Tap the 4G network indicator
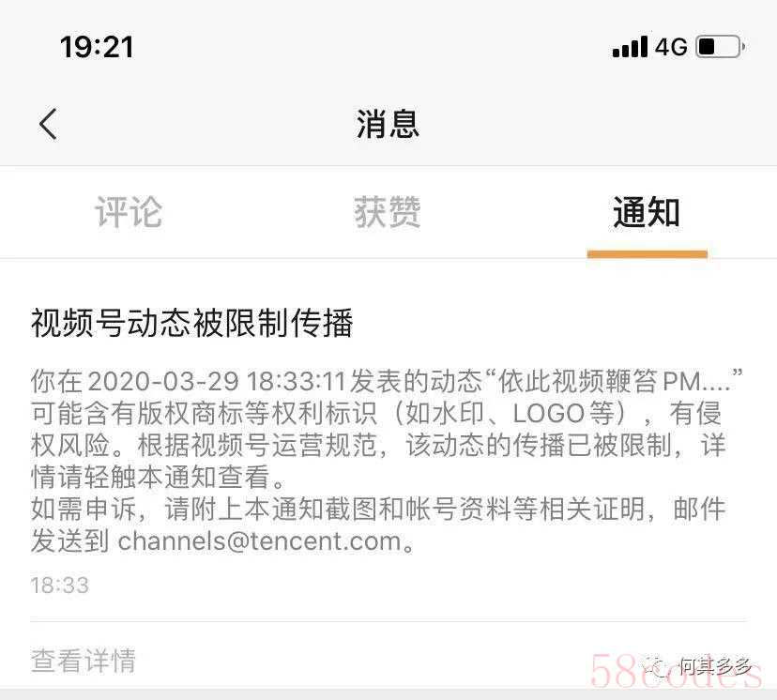Viewport: 777px width, 700px height. pos(672,47)
